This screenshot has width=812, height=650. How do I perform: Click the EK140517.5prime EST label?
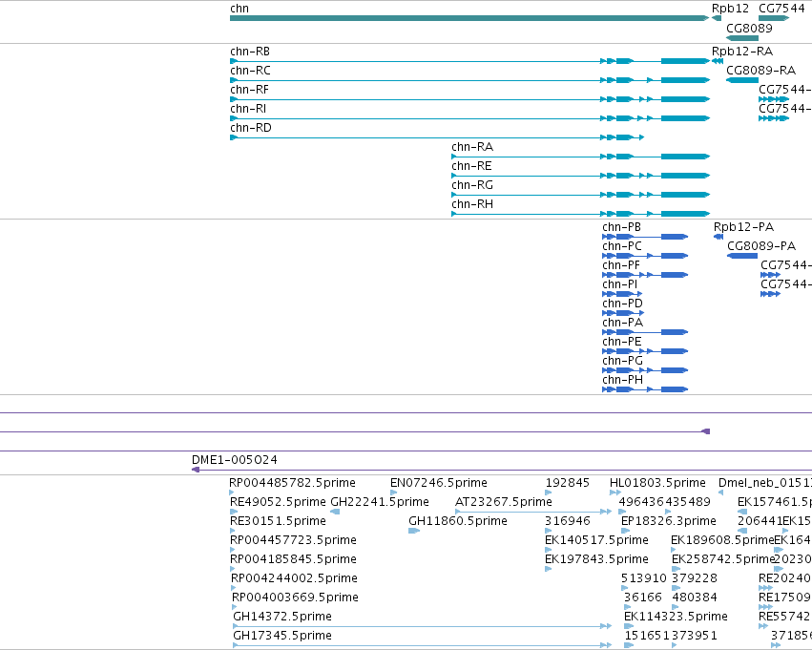point(596,540)
